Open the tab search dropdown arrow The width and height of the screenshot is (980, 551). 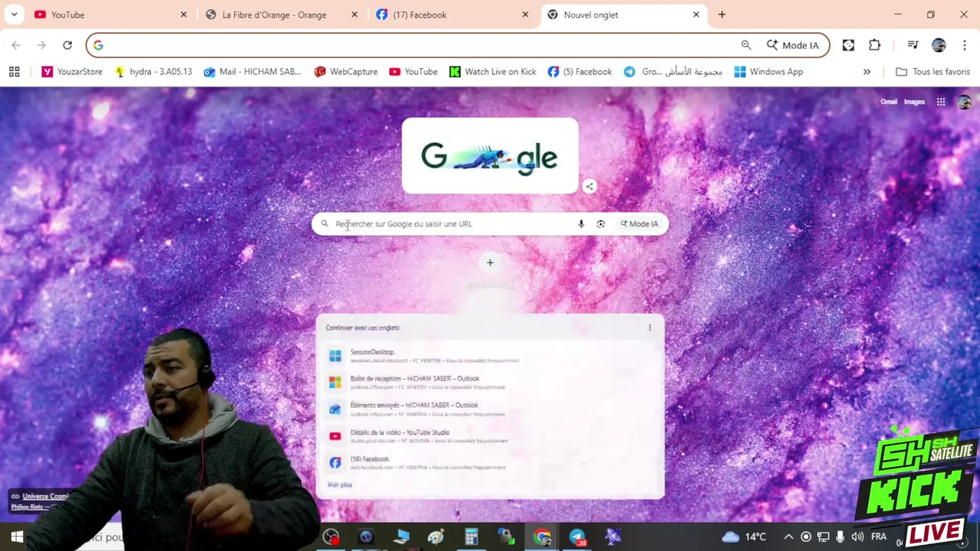(x=15, y=15)
